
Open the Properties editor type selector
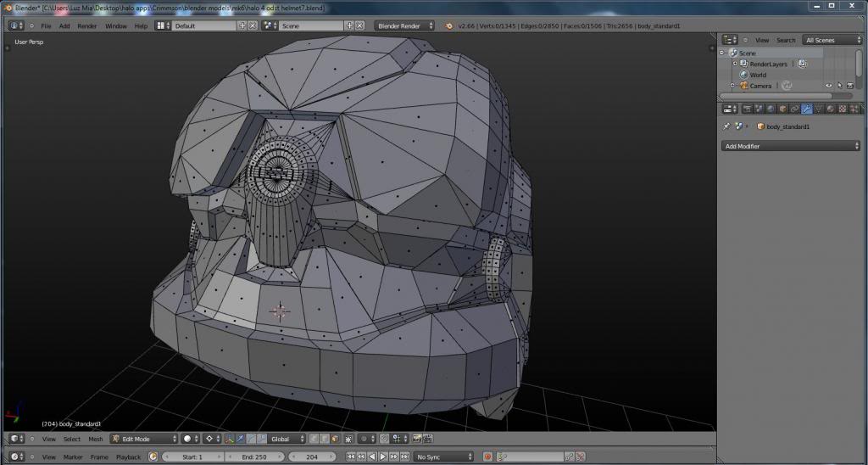(x=731, y=109)
